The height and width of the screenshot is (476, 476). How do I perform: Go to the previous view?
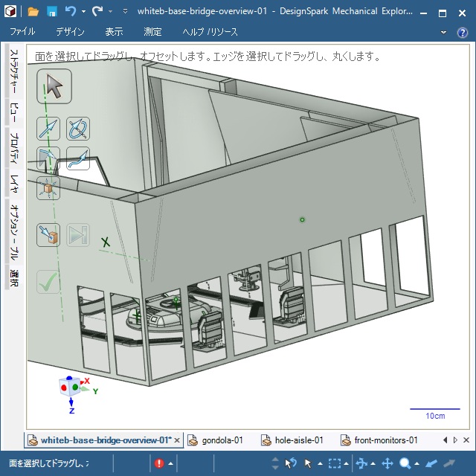[431, 463]
